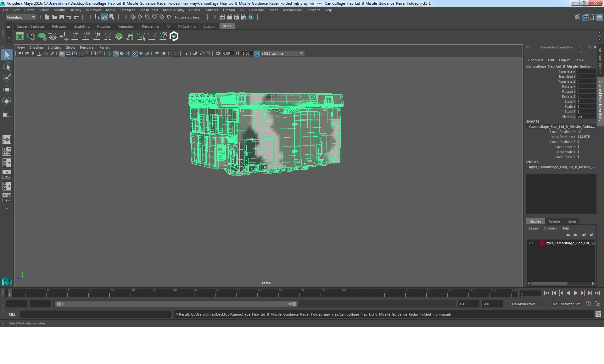This screenshot has width=604, height=364.
Task: Click the snap to grid icon
Action: tap(132, 17)
